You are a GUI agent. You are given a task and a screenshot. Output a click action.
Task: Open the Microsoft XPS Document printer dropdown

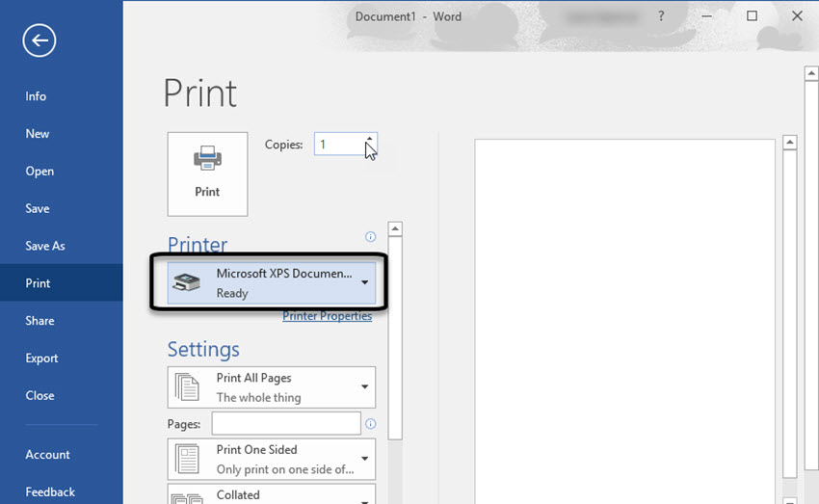[271, 283]
